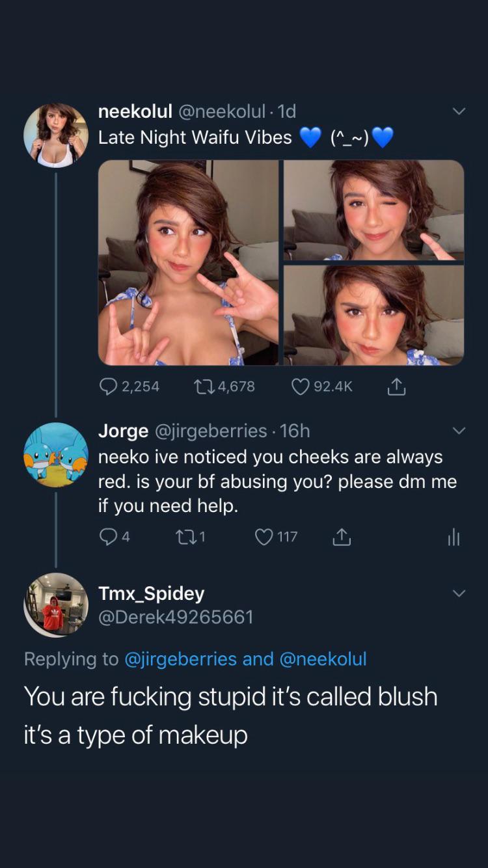
Task: View tweet activity bars on Jorge's reply
Action: (454, 537)
